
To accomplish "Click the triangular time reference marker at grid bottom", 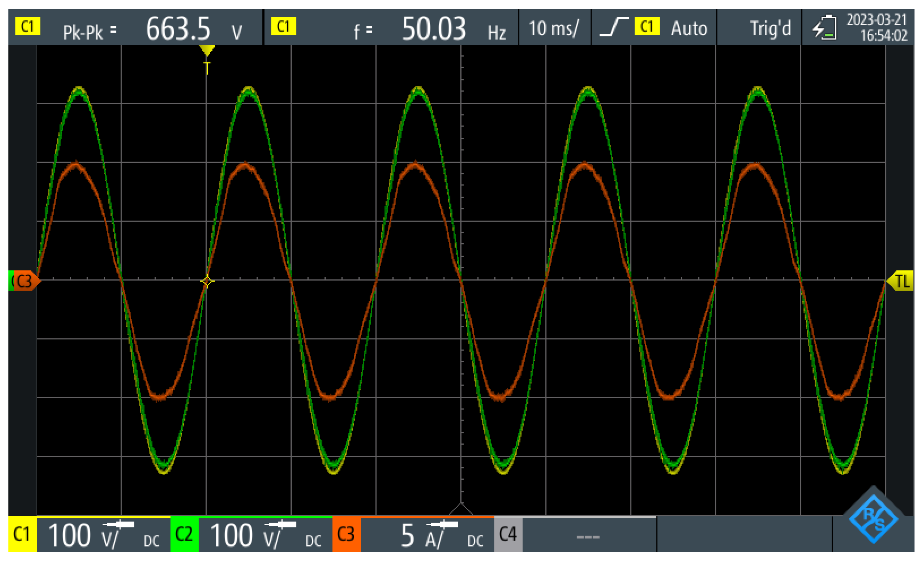I will click(461, 508).
